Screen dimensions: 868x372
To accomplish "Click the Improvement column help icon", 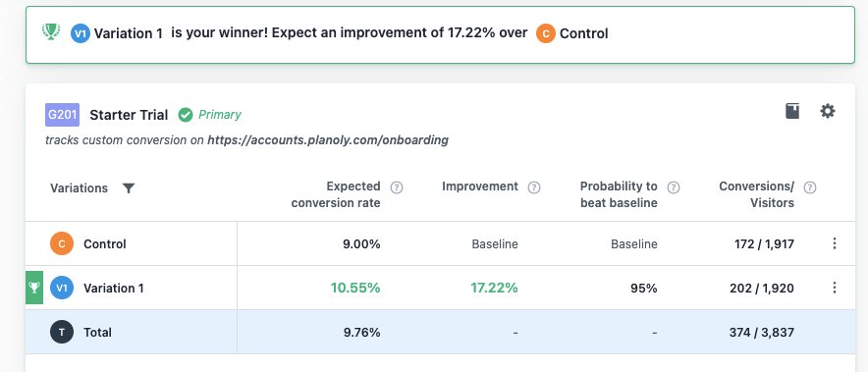I will tap(533, 187).
